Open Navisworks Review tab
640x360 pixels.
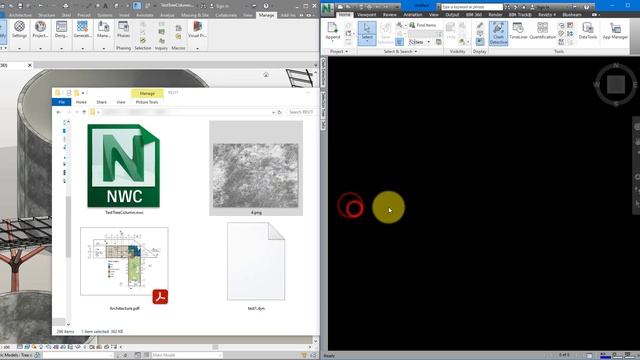[389, 15]
